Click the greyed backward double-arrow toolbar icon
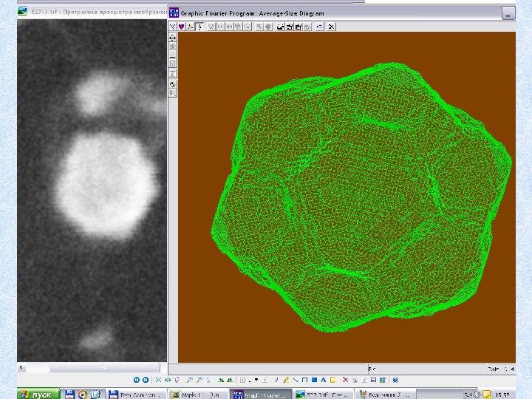The image size is (532, 399). pos(229,27)
